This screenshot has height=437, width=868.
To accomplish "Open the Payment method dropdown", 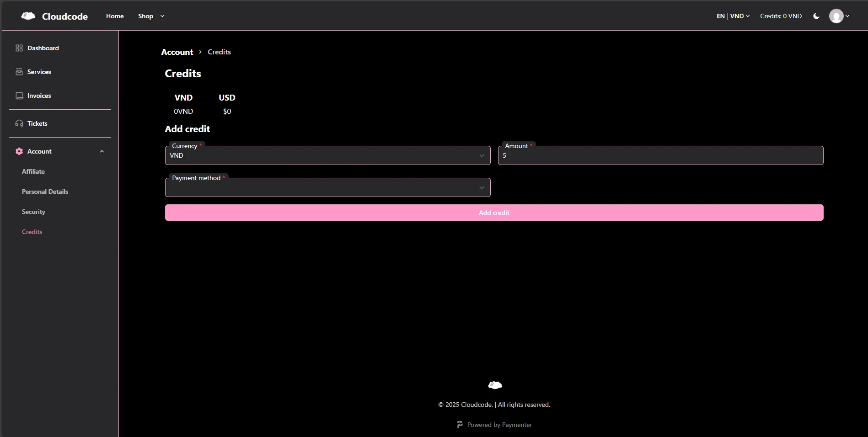I will 327,188.
